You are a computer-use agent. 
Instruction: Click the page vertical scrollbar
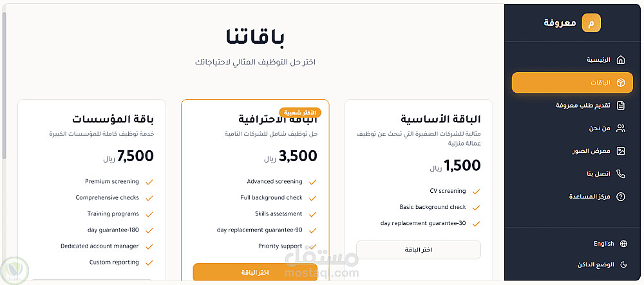coord(5,84)
